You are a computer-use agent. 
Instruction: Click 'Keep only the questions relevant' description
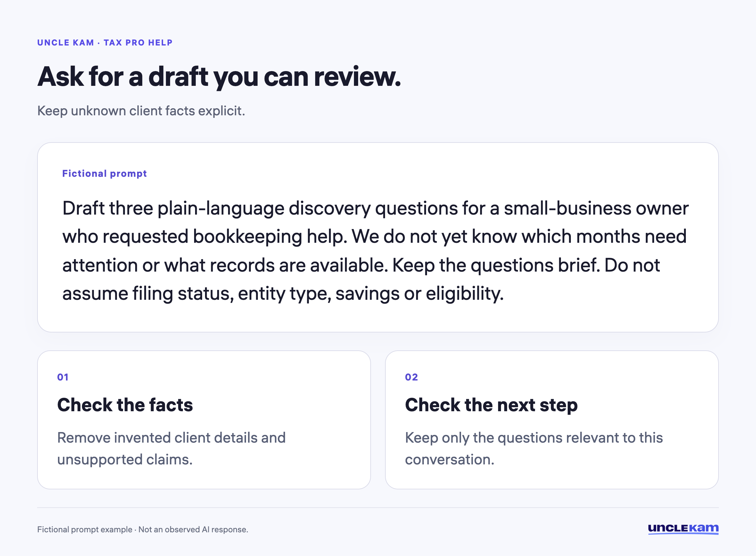point(534,448)
